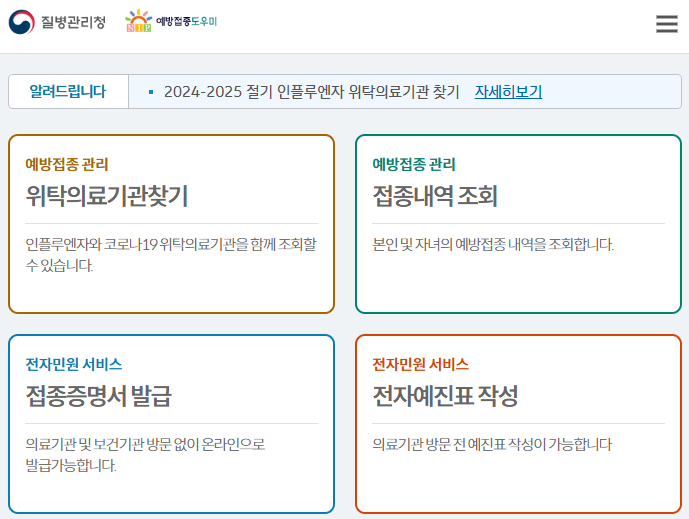This screenshot has width=689, height=519.
Task: Click 의료기관 방문 전 예진표 description
Action: click(x=492, y=444)
